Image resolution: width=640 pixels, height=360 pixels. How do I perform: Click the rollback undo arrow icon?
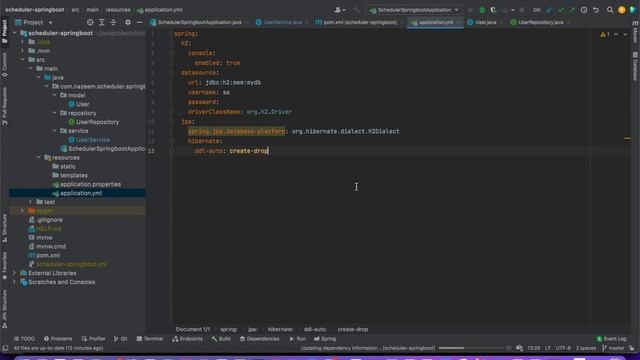tap(596, 10)
